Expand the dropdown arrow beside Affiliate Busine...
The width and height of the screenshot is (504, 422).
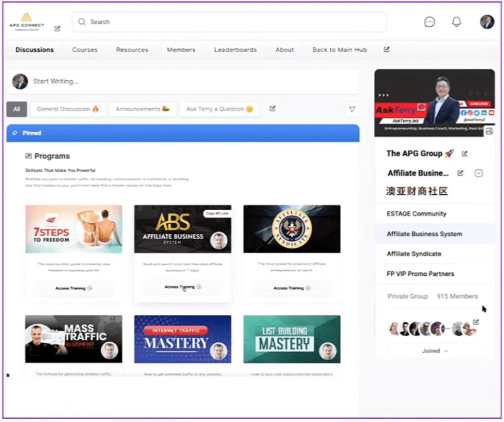pos(478,173)
